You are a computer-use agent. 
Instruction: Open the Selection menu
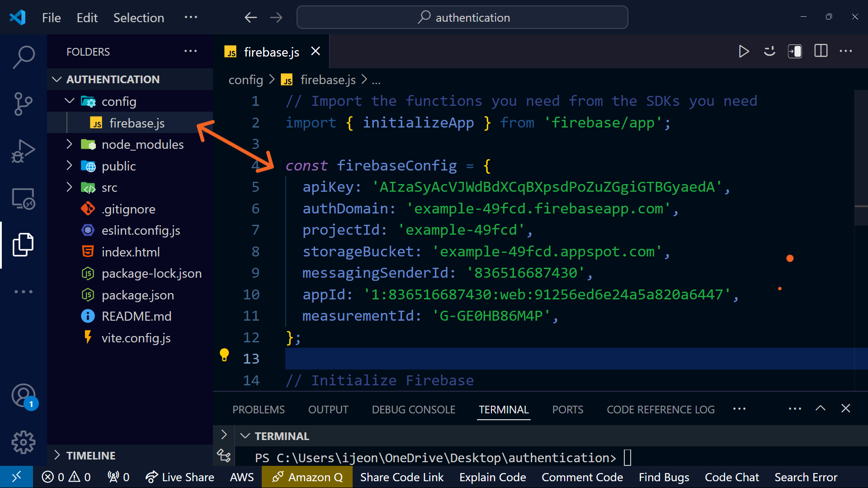coord(139,18)
